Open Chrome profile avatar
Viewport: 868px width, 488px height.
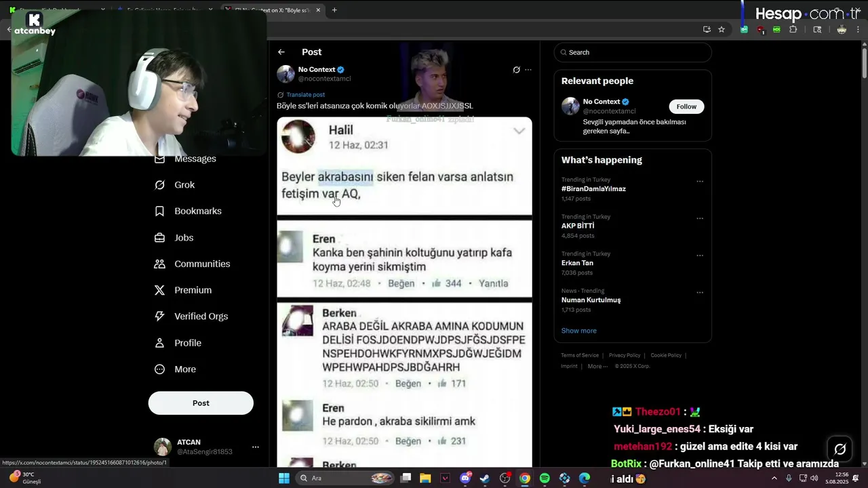842,30
